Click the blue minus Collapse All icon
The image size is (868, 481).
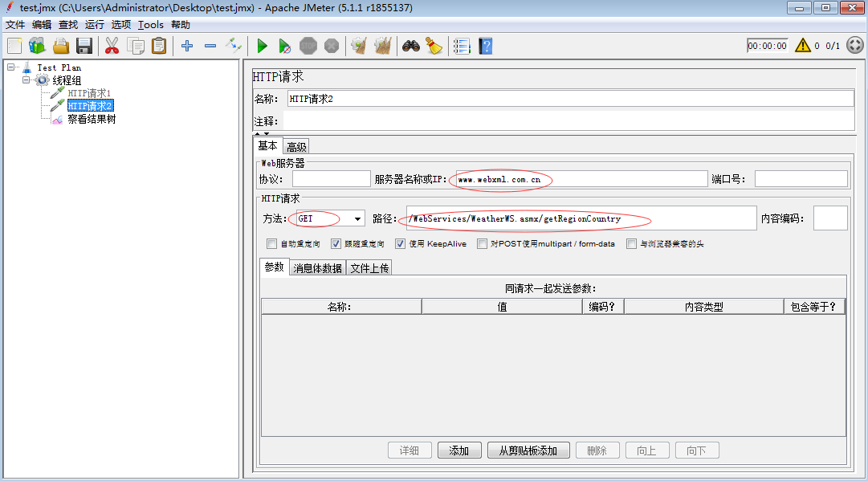tap(210, 46)
